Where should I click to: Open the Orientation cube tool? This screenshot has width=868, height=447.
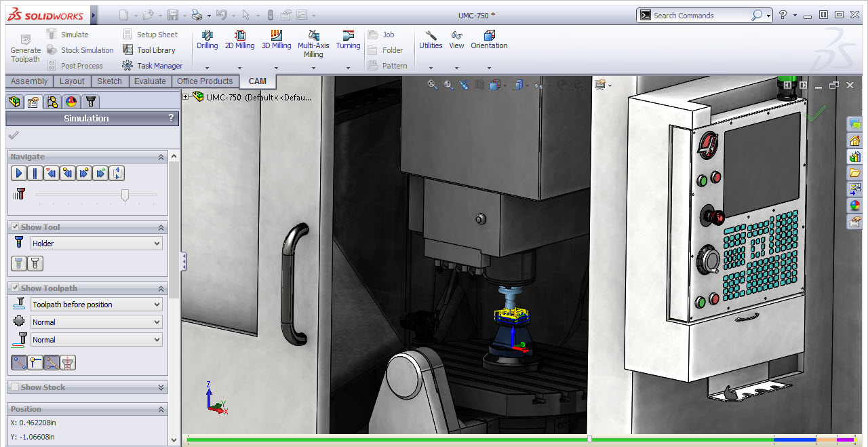click(x=489, y=40)
